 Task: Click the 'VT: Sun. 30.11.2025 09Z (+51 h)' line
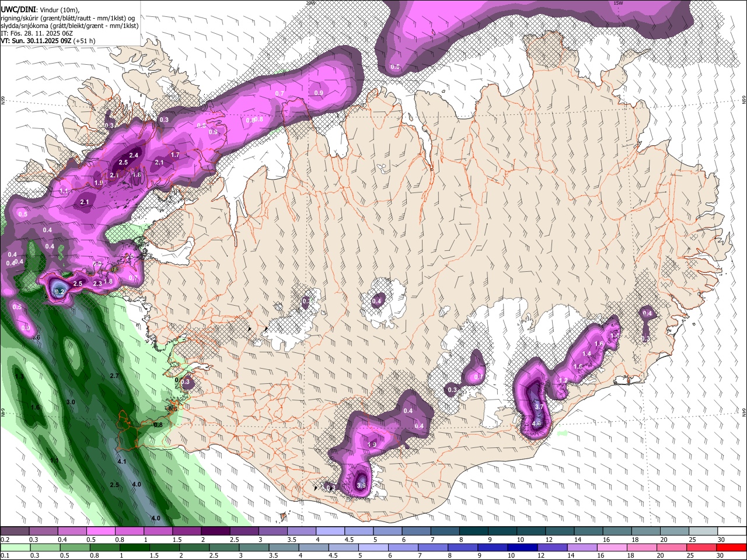48,41
